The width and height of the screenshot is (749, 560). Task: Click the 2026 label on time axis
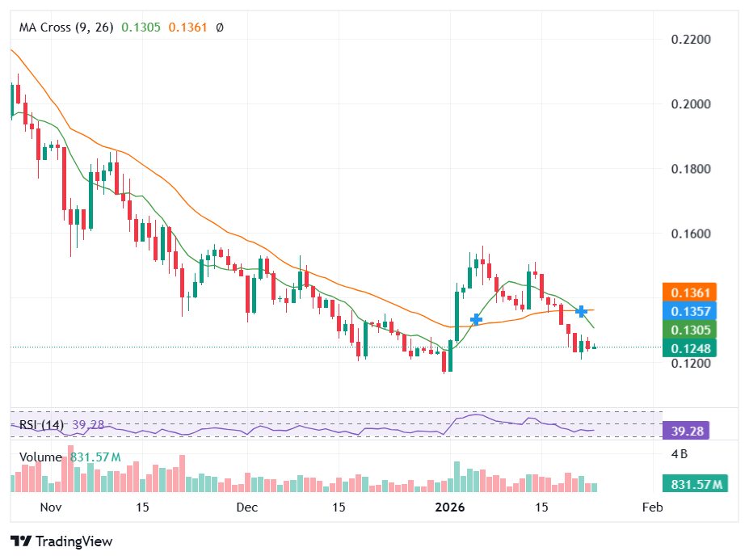tap(448, 507)
